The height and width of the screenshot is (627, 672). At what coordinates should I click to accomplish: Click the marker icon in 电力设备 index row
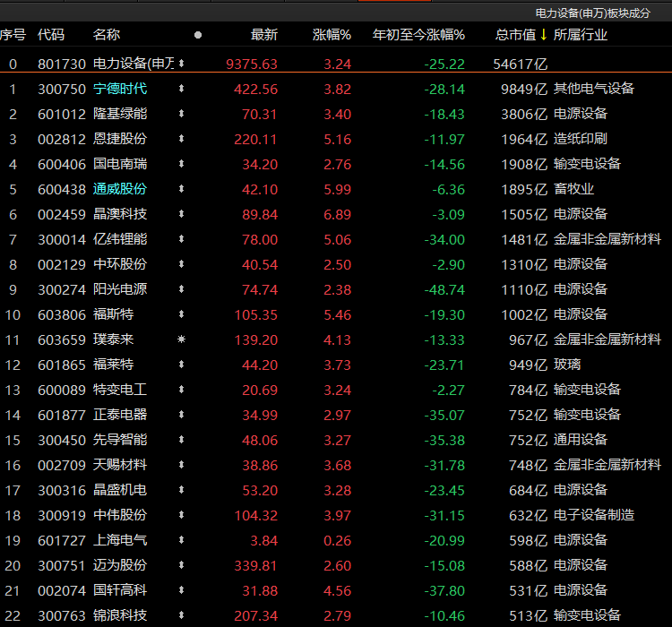(x=182, y=64)
